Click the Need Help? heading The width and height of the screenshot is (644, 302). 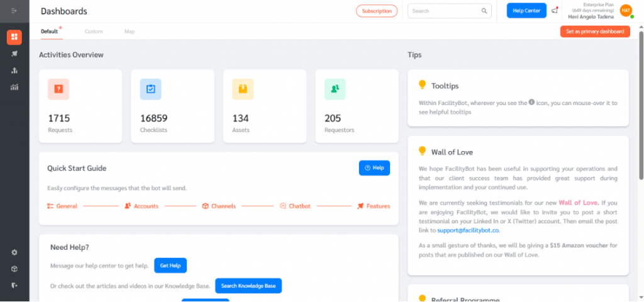(70, 247)
